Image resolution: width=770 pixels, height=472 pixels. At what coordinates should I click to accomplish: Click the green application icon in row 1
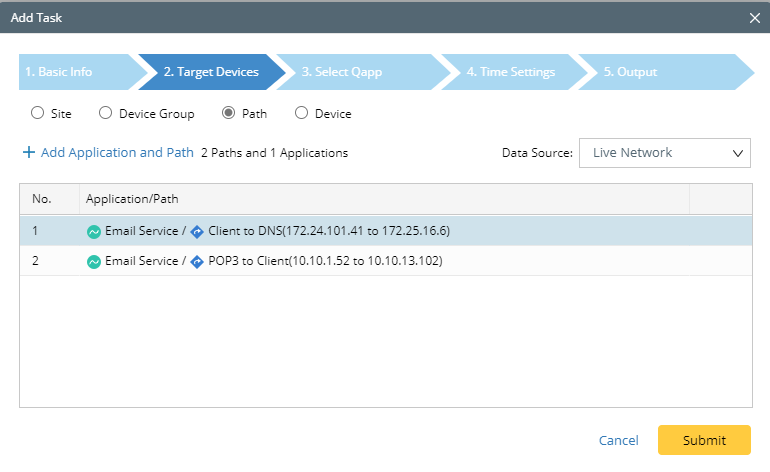point(94,231)
